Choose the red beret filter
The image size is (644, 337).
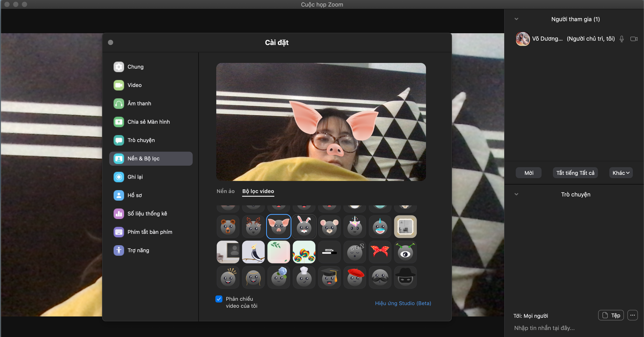[355, 277]
